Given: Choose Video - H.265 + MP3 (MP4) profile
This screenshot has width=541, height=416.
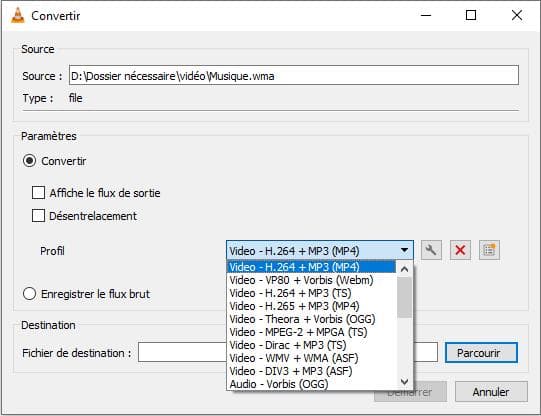Looking at the screenshot, I should click(311, 306).
